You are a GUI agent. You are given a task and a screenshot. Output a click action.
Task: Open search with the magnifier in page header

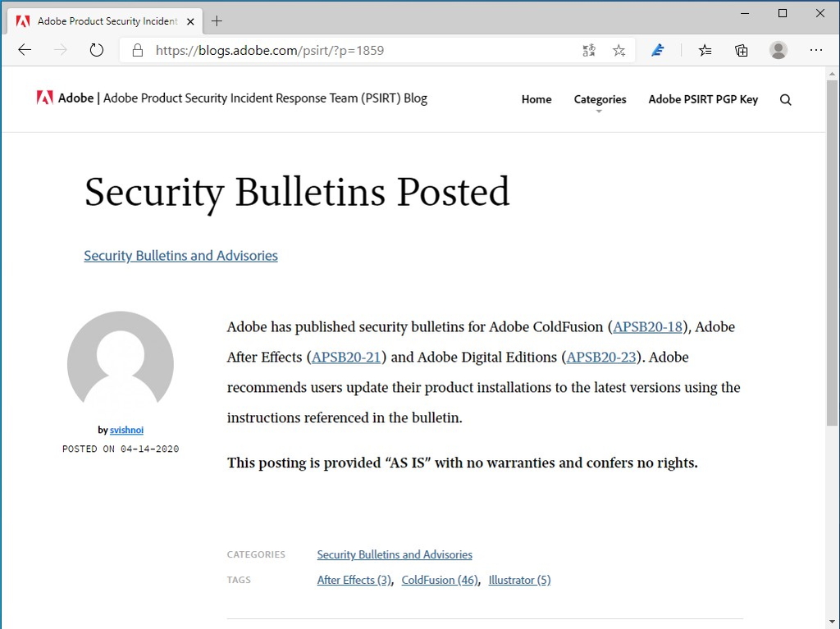pyautogui.click(x=785, y=99)
